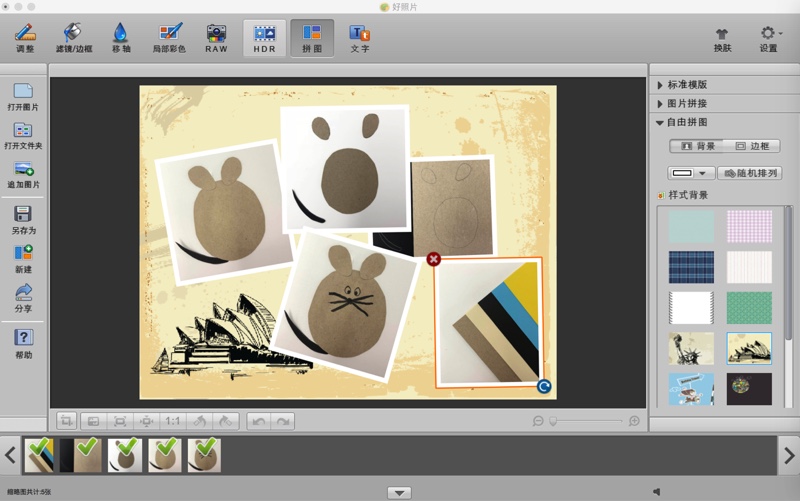Click the rotate right icon
Image resolution: width=800 pixels, height=501 pixels.
226,421
